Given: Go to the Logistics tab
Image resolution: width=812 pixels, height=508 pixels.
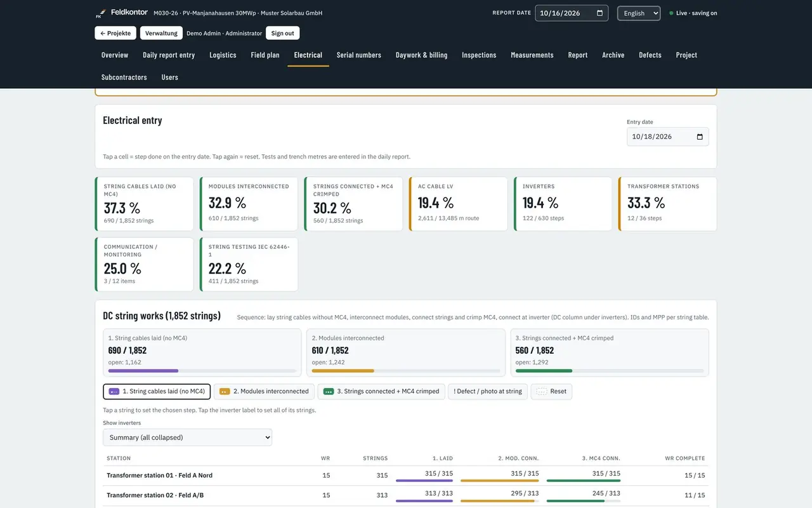Looking at the screenshot, I should (223, 55).
